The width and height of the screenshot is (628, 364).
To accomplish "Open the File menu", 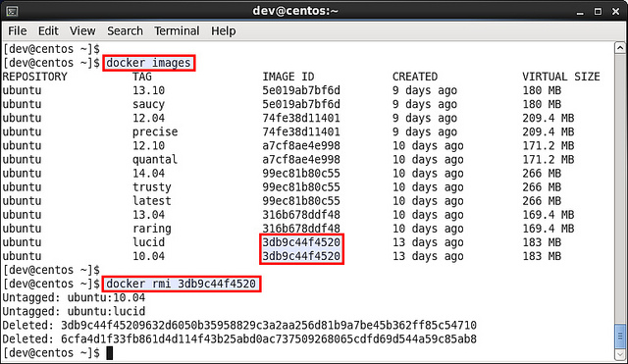I will pos(18,30).
